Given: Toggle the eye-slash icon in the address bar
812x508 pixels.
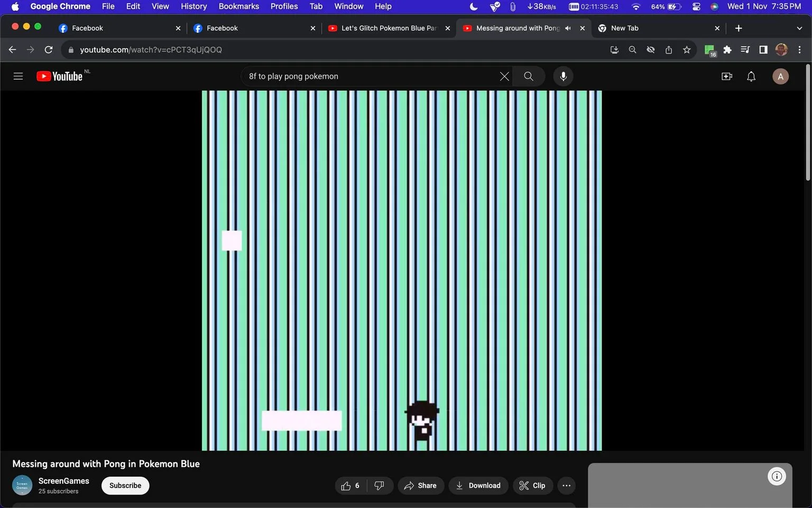Looking at the screenshot, I should point(651,50).
